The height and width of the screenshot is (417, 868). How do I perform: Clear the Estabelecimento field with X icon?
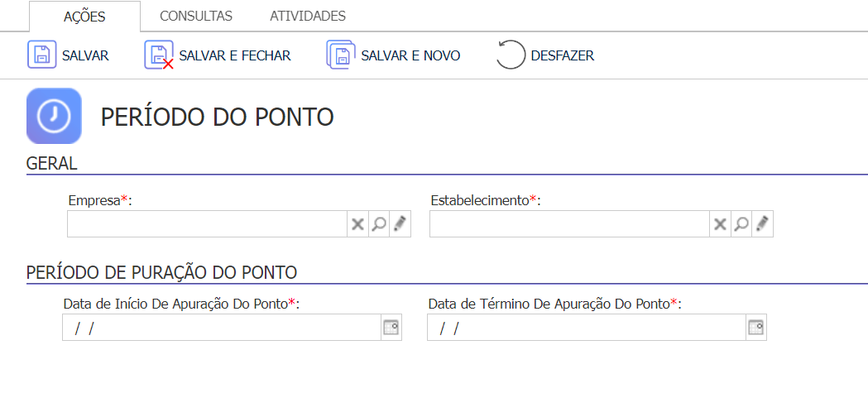[720, 224]
